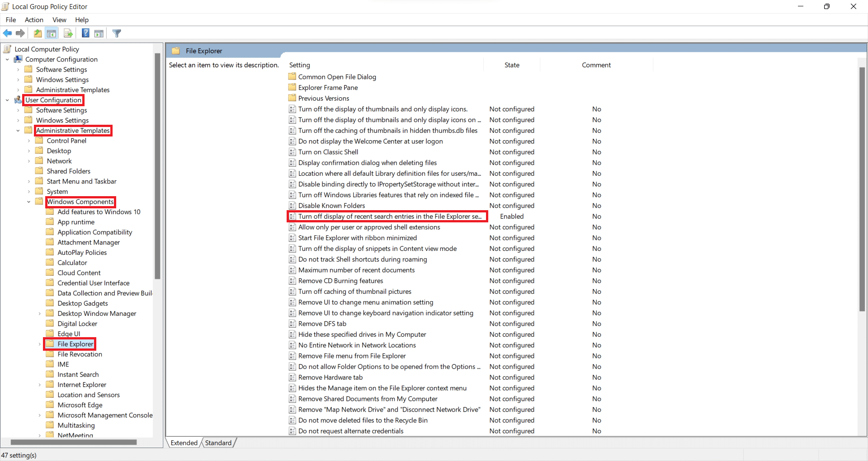This screenshot has width=868, height=461.
Task: Select the Explorer Frame Pane folder
Action: point(328,87)
